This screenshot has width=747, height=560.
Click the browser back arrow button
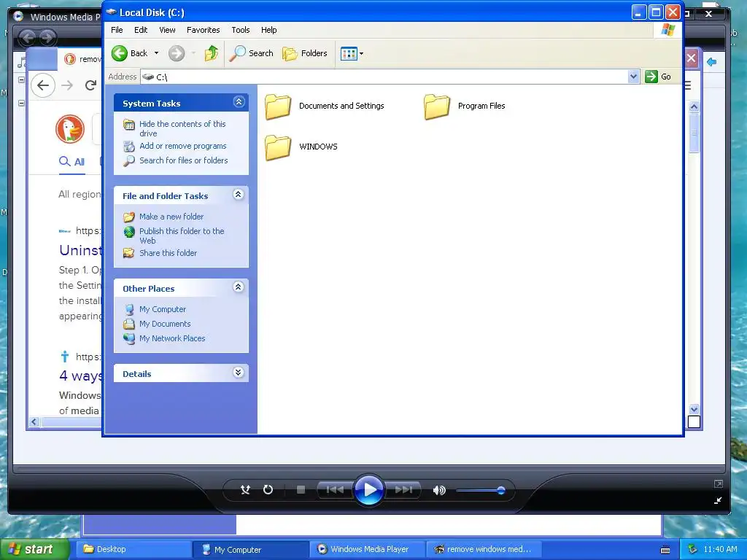(x=43, y=85)
